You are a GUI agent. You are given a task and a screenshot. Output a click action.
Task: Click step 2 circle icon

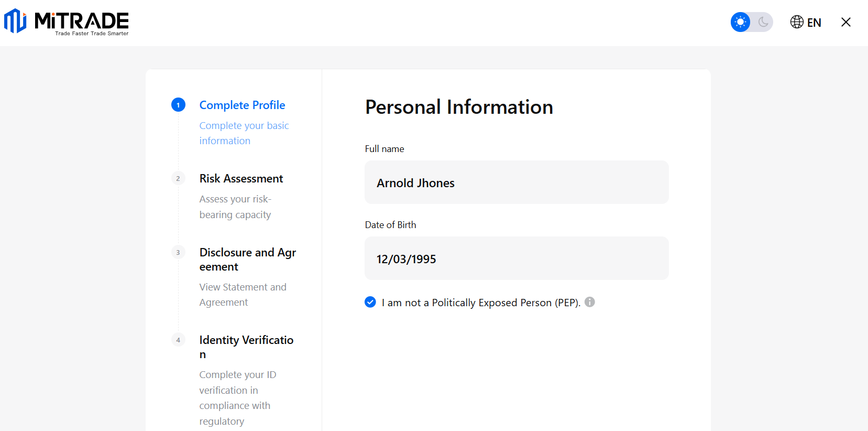tap(178, 178)
